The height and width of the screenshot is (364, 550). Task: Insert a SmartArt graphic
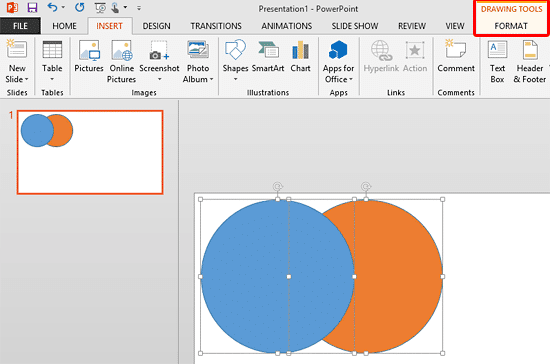coord(268,56)
